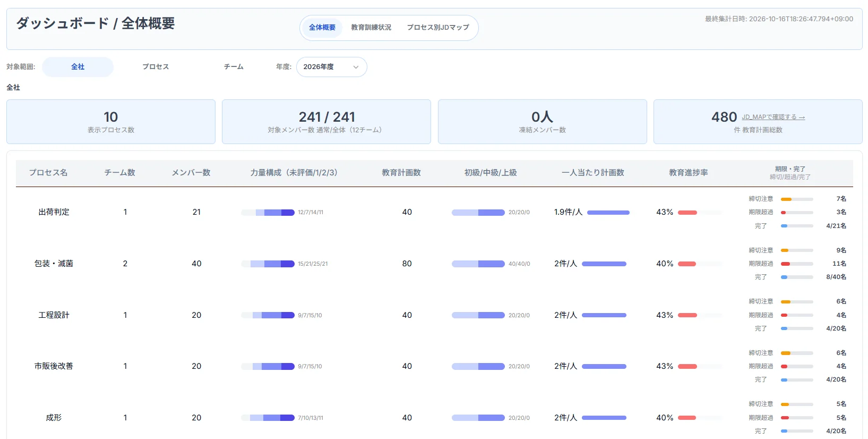Image resolution: width=868 pixels, height=439 pixels.
Task: Follow the JD_MAPで確認する link
Action: [x=774, y=117]
